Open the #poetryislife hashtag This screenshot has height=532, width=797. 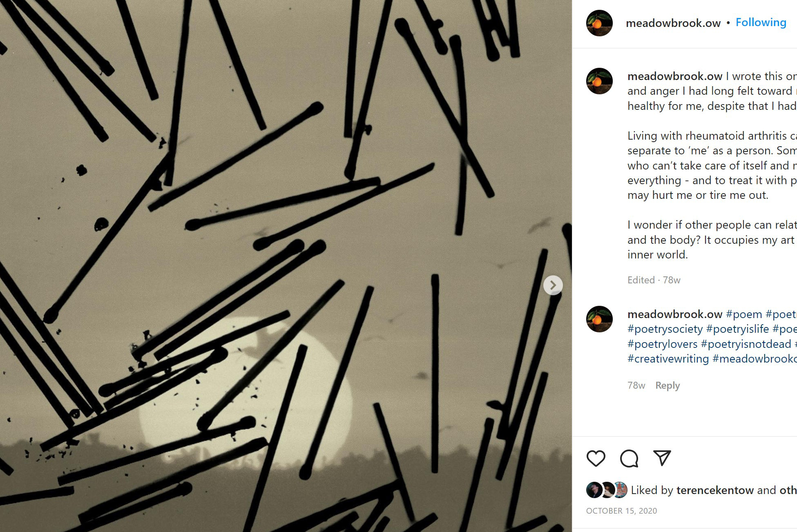point(737,329)
